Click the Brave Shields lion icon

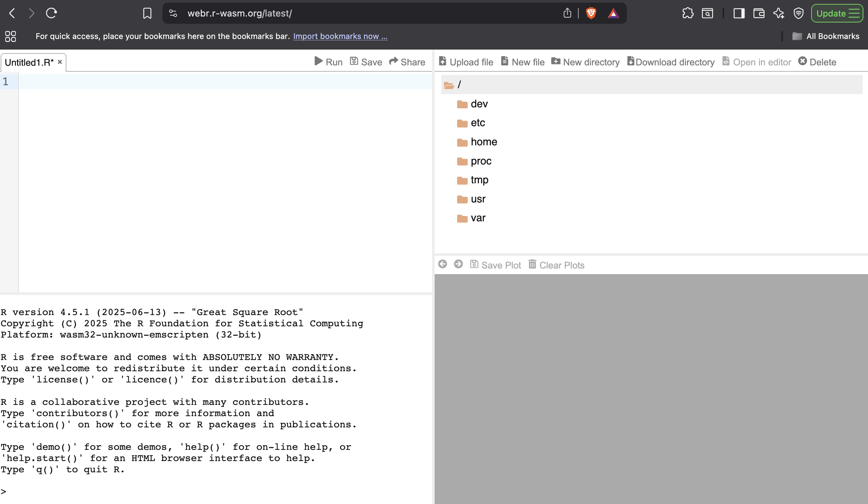[591, 14]
